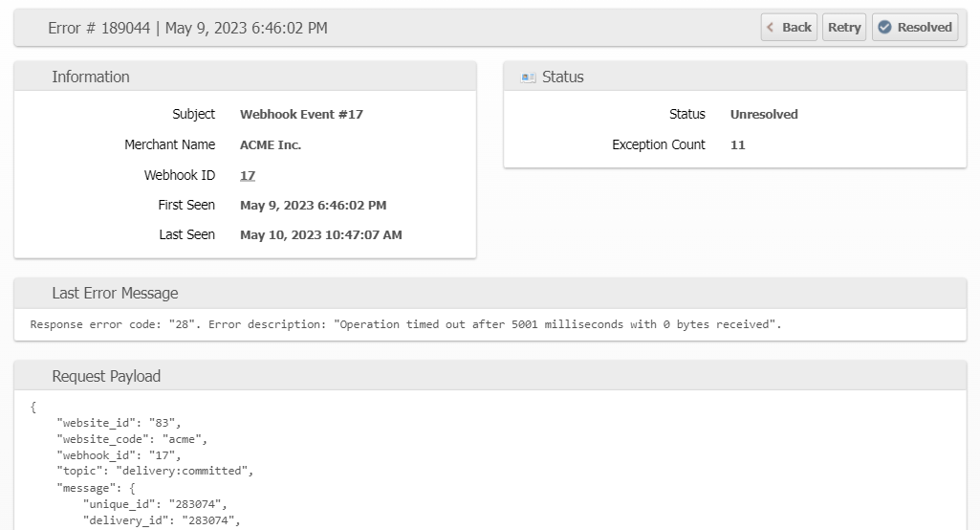Image resolution: width=980 pixels, height=530 pixels.
Task: Select the Webhook Event #17 subject value
Action: click(x=301, y=114)
